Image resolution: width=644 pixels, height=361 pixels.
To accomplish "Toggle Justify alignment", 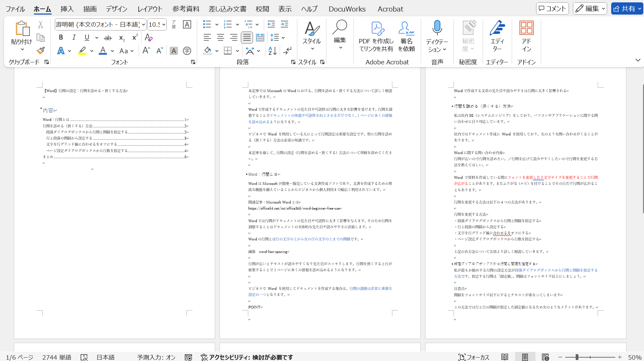I will point(247,38).
